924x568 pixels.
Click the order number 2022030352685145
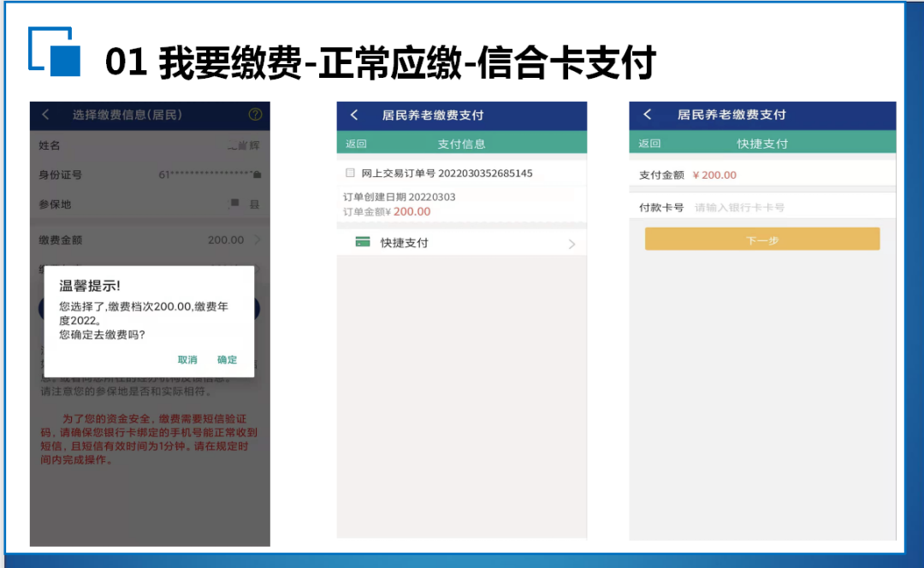coord(486,174)
